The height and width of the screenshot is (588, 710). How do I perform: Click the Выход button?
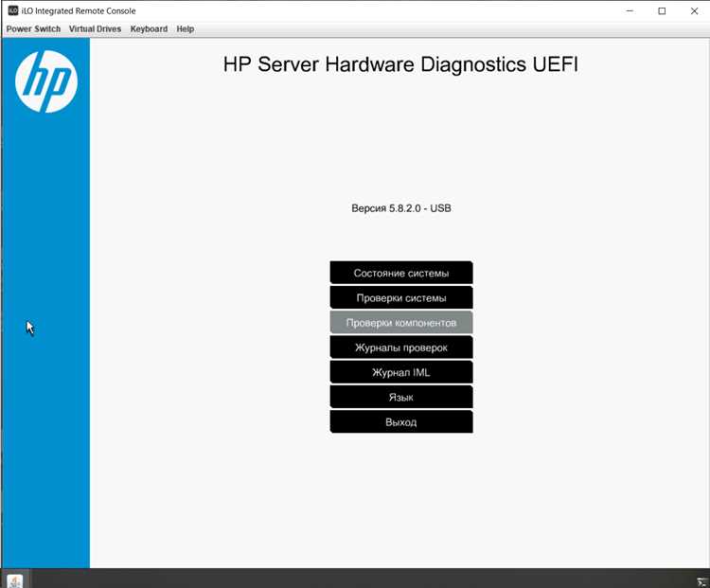tap(401, 422)
